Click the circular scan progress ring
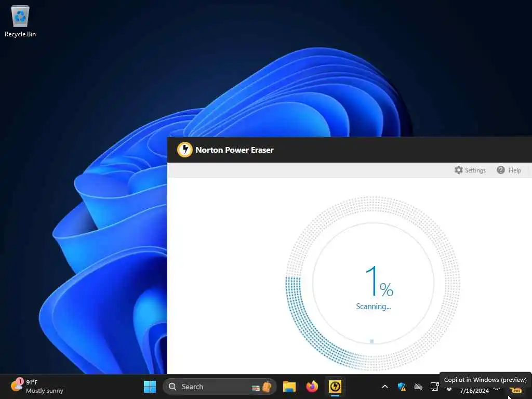This screenshot has width=532, height=399. 373,283
